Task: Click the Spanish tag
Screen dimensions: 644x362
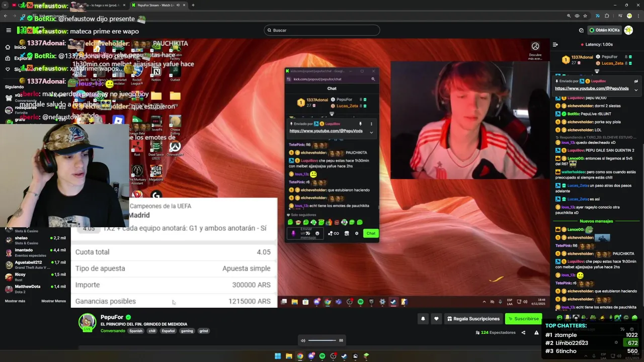Action: point(136,331)
